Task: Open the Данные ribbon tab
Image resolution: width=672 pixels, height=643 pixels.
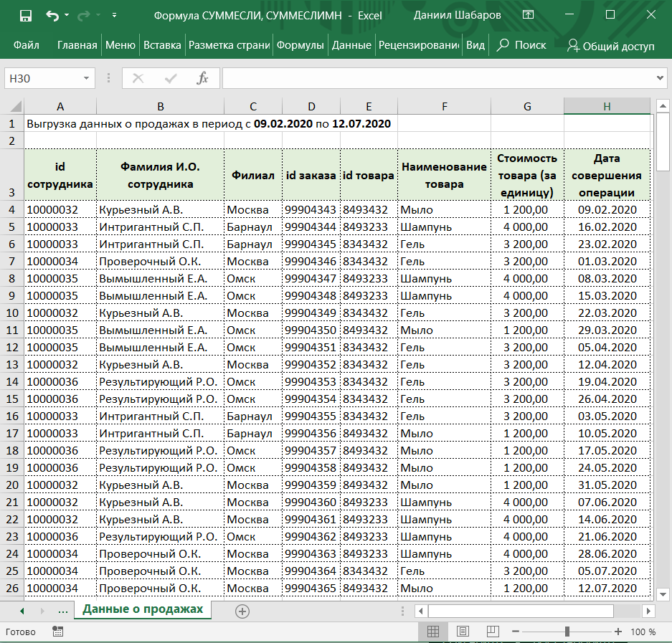Action: pos(351,45)
